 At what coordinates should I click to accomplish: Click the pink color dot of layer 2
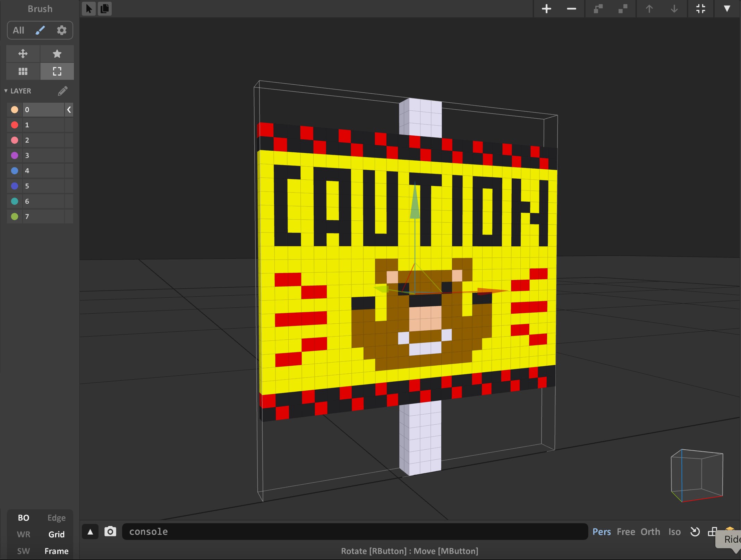pyautogui.click(x=15, y=140)
